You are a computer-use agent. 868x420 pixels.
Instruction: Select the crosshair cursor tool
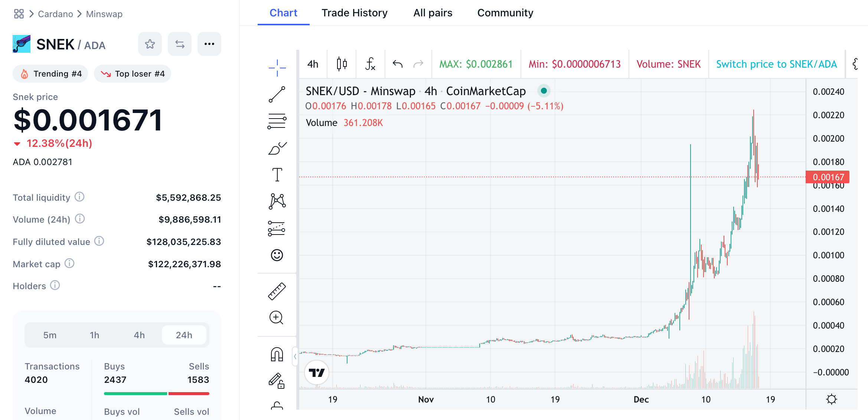[277, 68]
